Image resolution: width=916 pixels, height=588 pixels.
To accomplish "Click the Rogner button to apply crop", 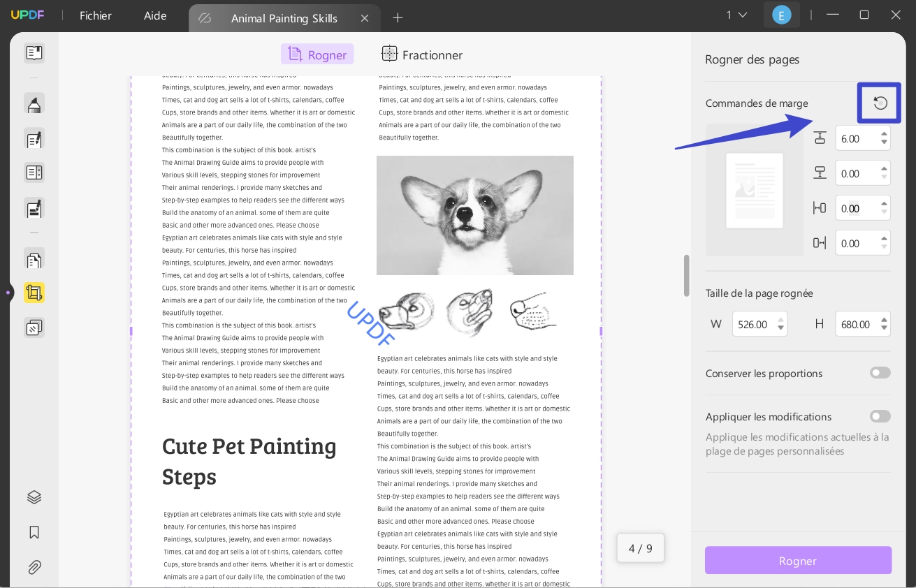I will tap(798, 560).
